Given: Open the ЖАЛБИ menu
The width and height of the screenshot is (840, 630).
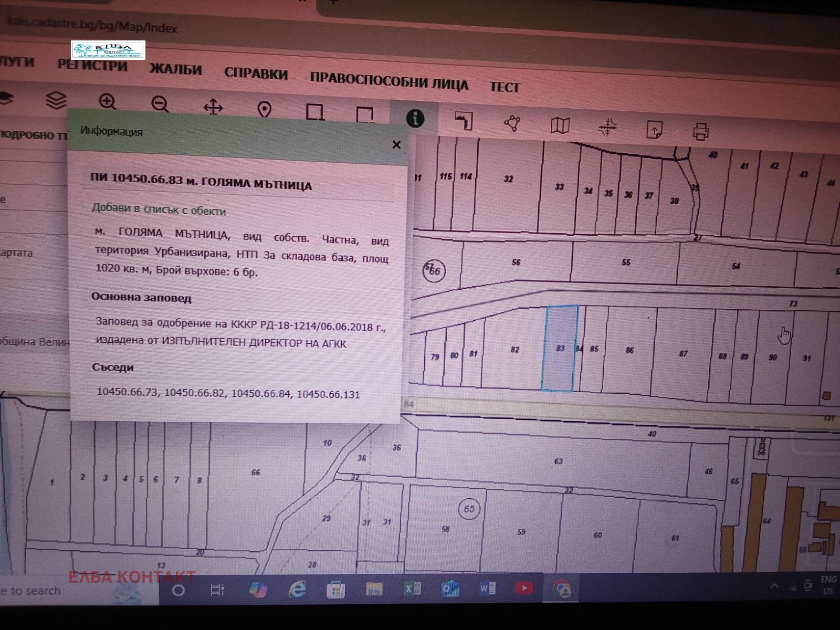Looking at the screenshot, I should pyautogui.click(x=175, y=69).
